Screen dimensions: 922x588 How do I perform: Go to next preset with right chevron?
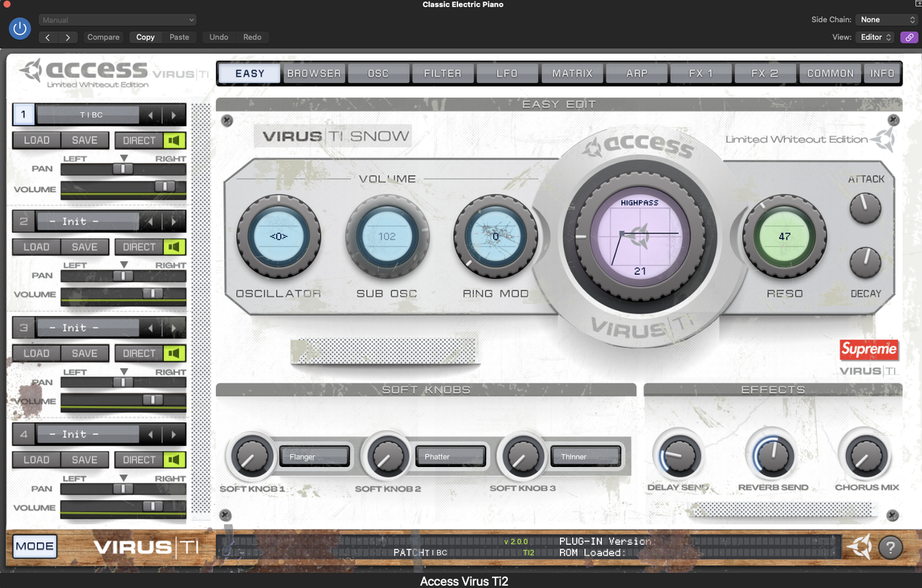tap(68, 37)
